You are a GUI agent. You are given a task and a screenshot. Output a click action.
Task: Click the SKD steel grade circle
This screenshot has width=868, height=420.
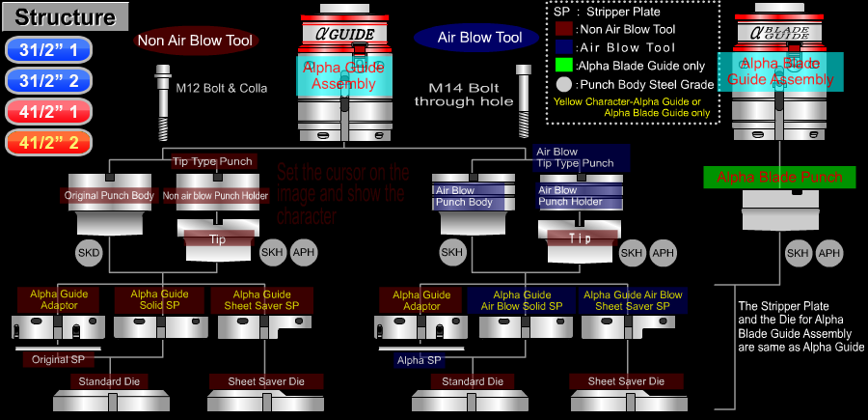pos(89,252)
